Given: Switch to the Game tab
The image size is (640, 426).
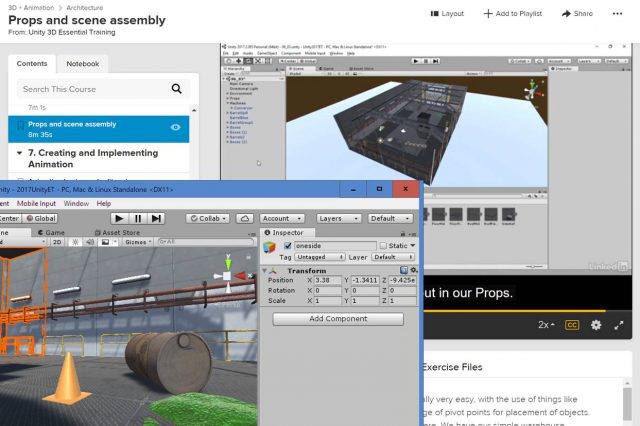Looking at the screenshot, I should pyautogui.click(x=51, y=232).
